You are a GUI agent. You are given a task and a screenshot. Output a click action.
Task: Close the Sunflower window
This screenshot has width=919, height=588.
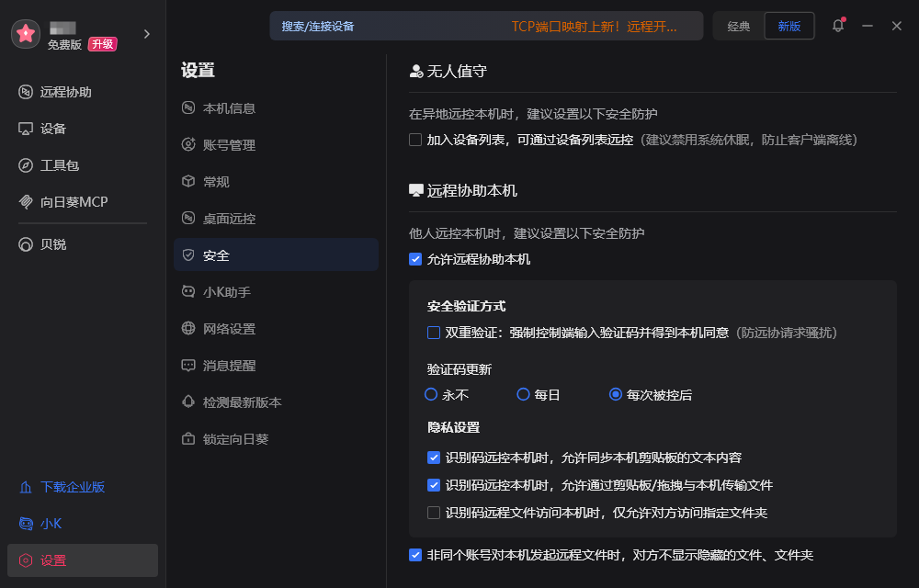click(897, 26)
